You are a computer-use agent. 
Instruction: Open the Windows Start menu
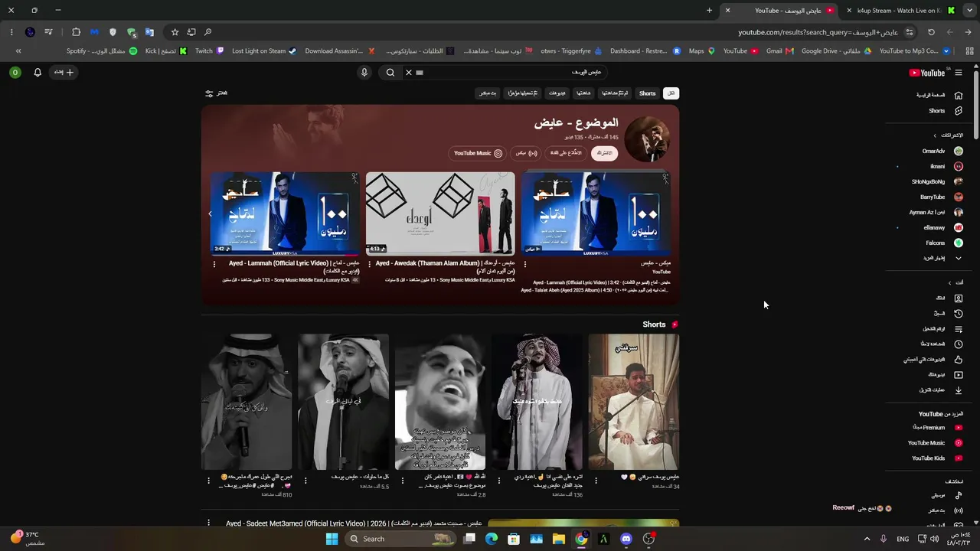tap(332, 539)
